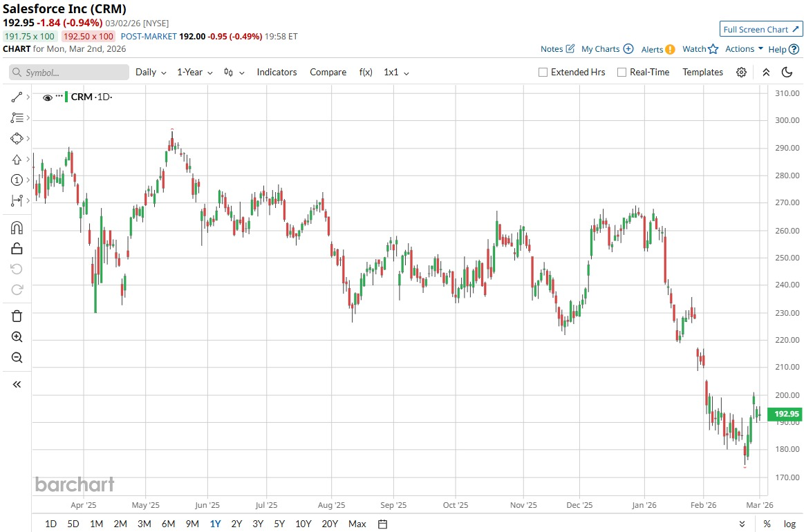Open Alerts for CRM

(x=658, y=49)
